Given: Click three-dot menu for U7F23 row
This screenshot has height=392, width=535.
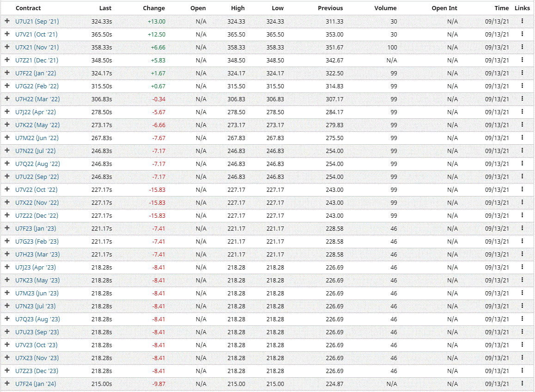Looking at the screenshot, I should coord(522,228).
